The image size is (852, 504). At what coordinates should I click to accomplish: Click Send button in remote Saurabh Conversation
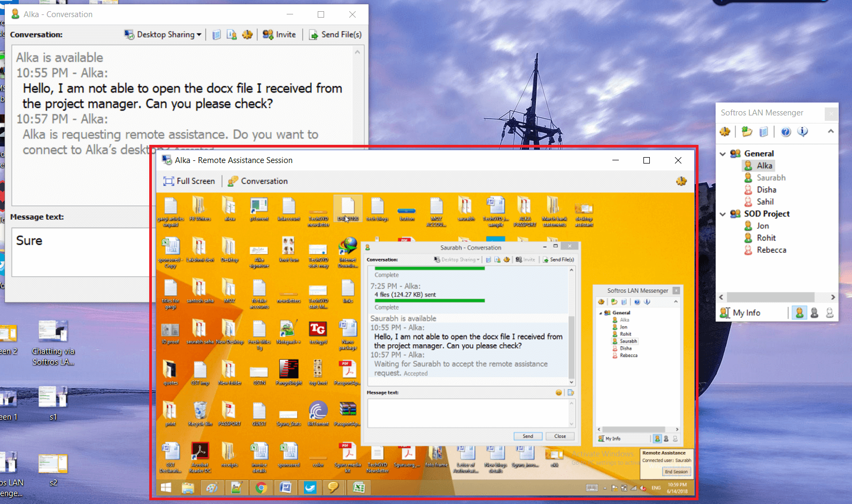[x=528, y=436]
